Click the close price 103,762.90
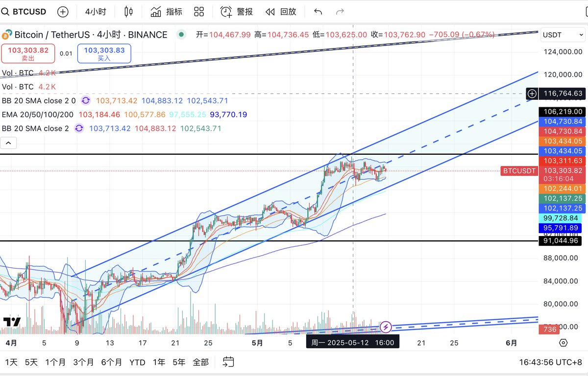Screen dimensions: 588x376 [x=405, y=35]
